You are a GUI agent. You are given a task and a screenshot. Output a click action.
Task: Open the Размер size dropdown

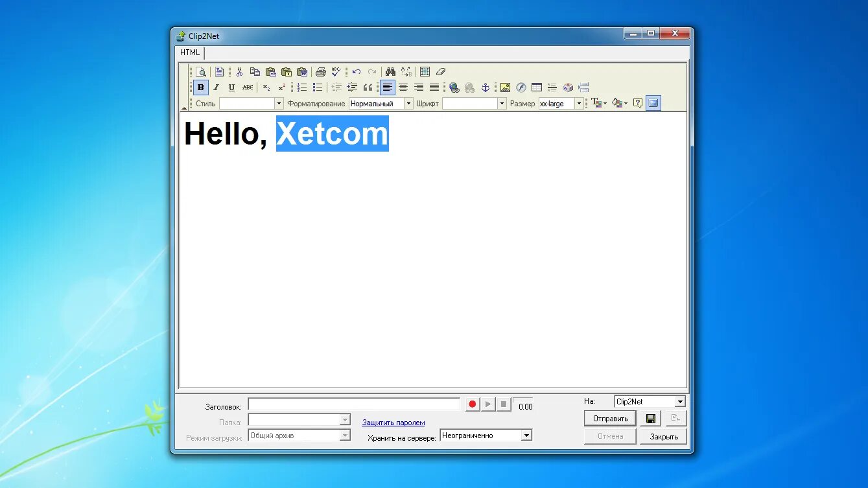point(579,102)
